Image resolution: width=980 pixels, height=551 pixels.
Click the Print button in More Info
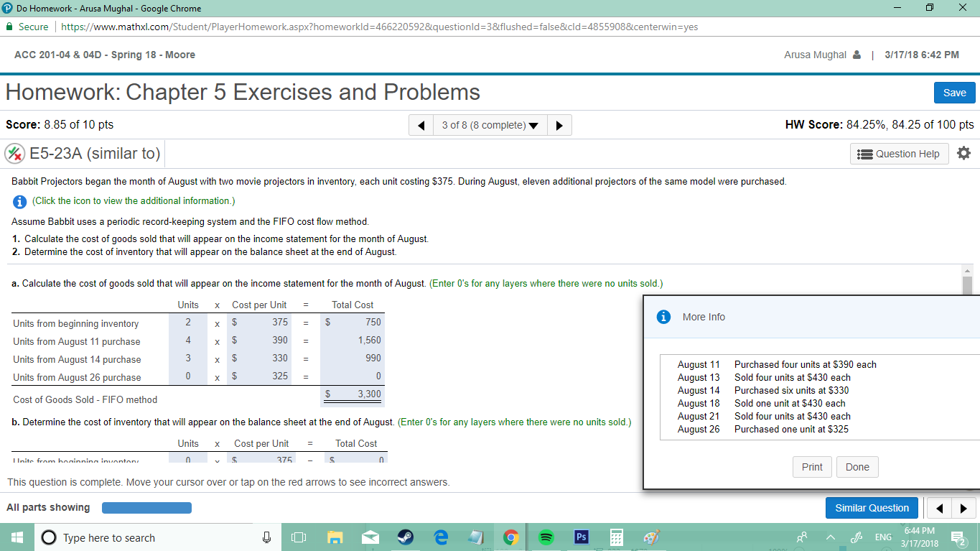click(x=812, y=467)
